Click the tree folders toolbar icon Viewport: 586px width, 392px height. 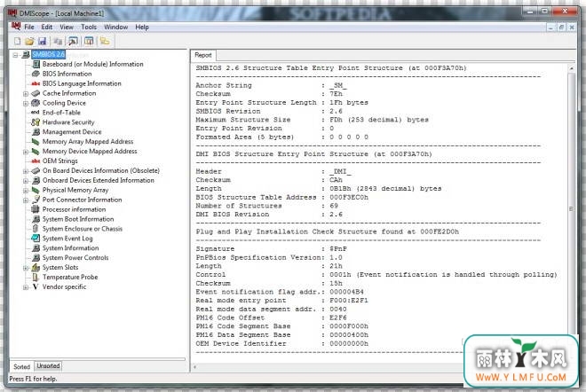105,41
